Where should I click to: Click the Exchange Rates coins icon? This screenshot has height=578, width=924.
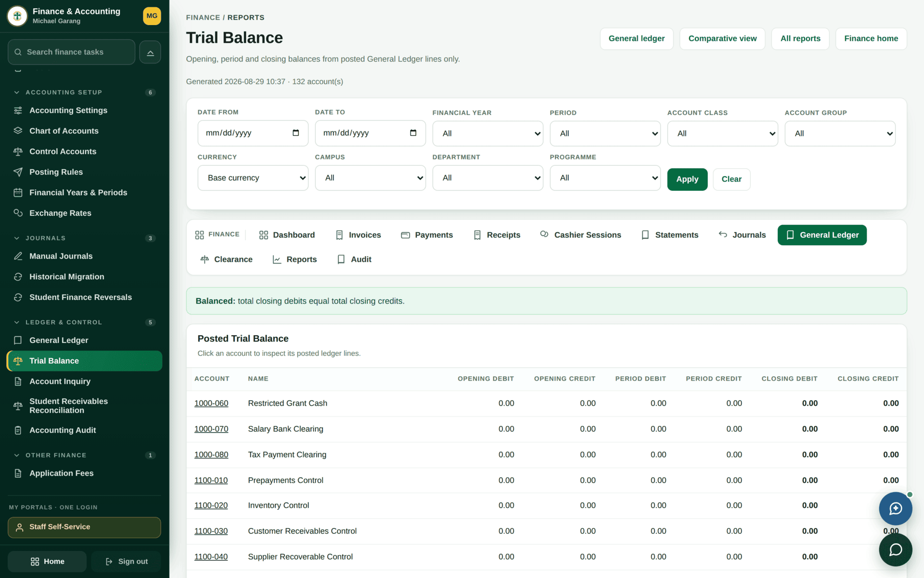18,213
